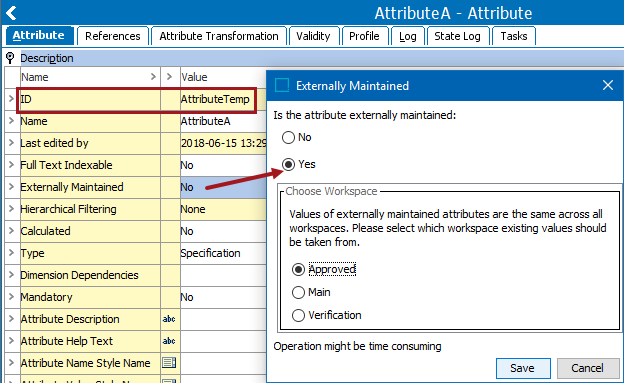Viewport: 624px width, 383px height.
Task: Save the externally maintained setting
Action: [x=523, y=368]
